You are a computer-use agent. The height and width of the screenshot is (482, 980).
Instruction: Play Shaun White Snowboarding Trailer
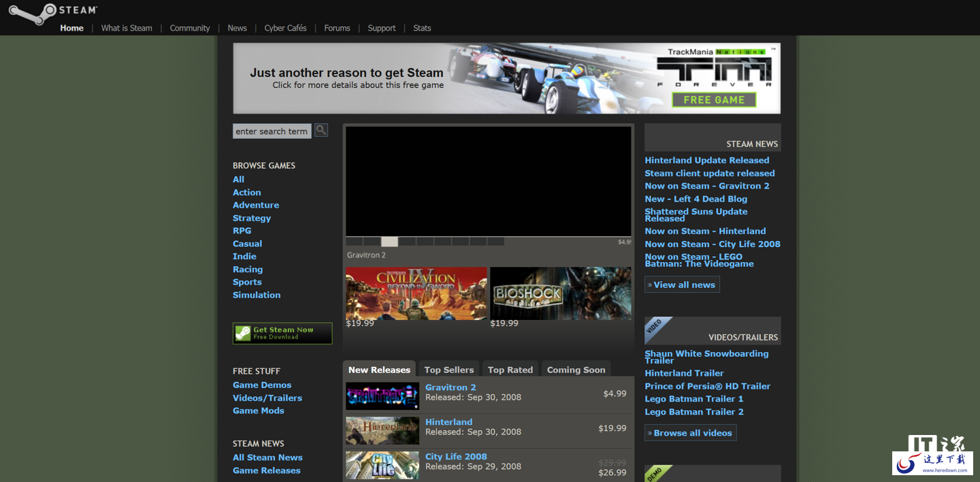[x=706, y=357]
